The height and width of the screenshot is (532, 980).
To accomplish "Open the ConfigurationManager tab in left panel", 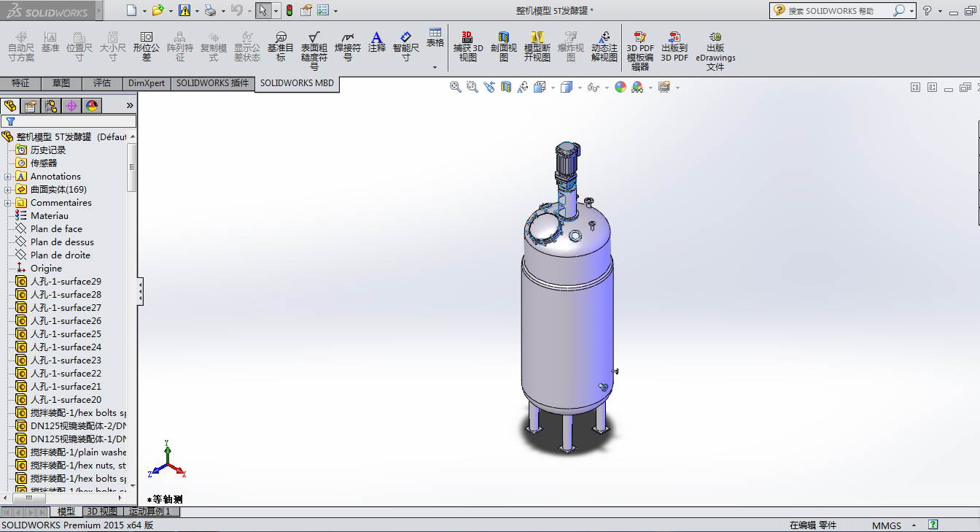I will coord(51,106).
